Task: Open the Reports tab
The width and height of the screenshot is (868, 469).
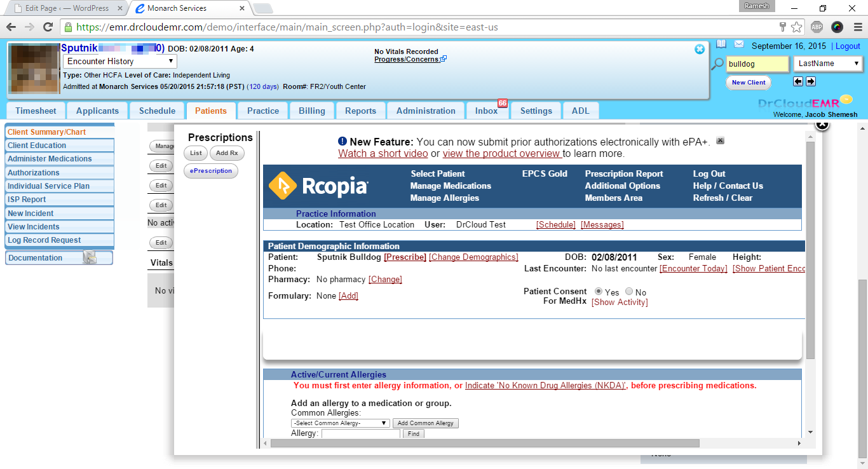Action: 360,111
